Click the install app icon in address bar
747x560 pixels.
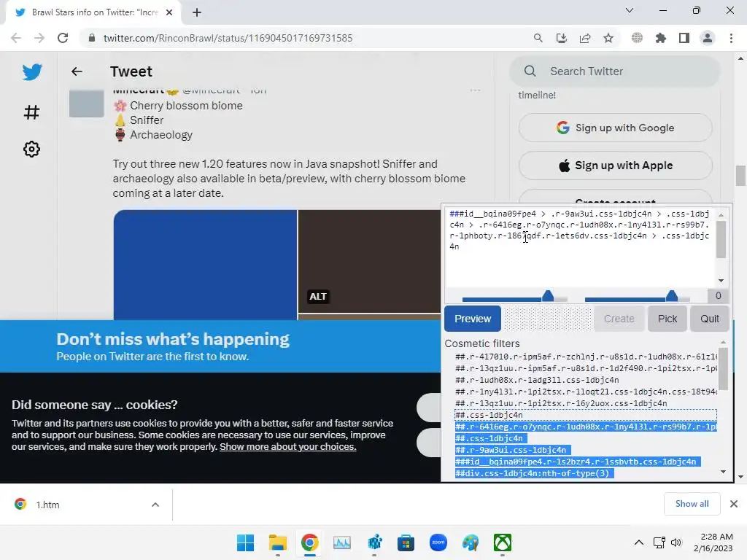pyautogui.click(x=562, y=38)
